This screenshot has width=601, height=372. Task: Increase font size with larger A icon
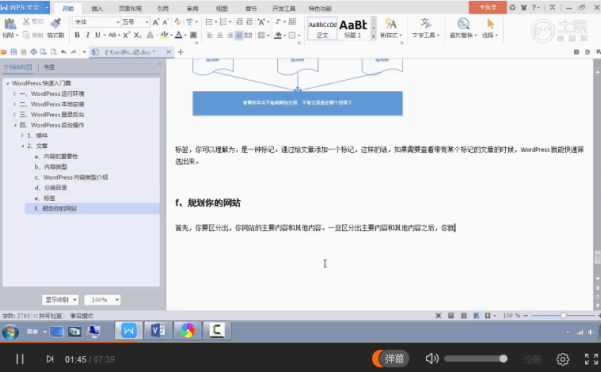(x=156, y=22)
